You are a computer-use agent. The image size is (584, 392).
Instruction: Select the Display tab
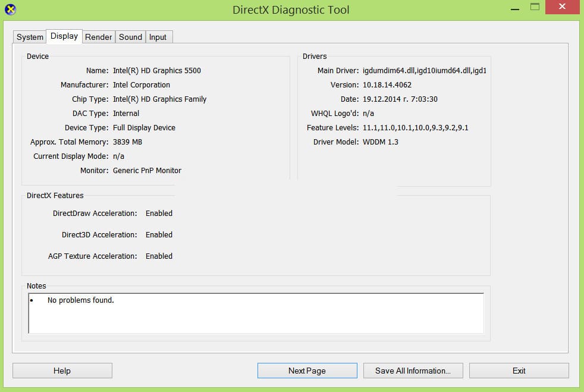[x=64, y=36]
